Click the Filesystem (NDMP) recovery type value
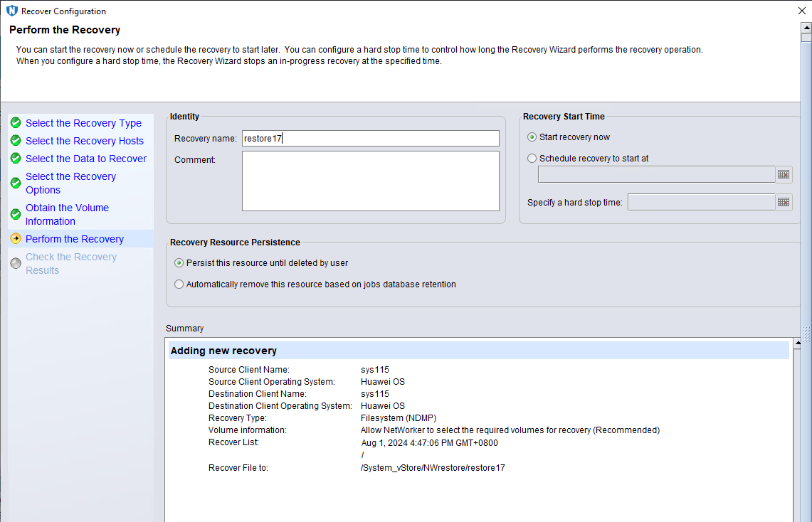The height and width of the screenshot is (522, 812). pyautogui.click(x=399, y=418)
